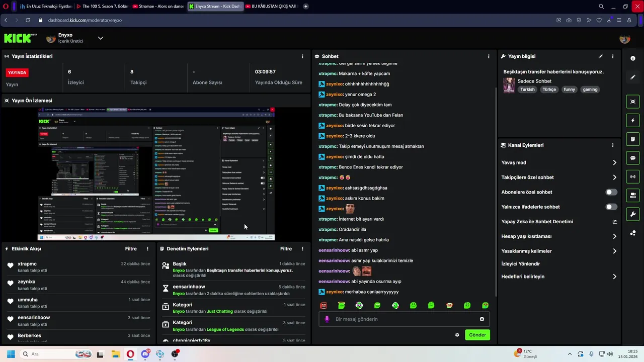Toggle the wrench channel-actions sidebar icon
644x362 pixels.
(633, 214)
